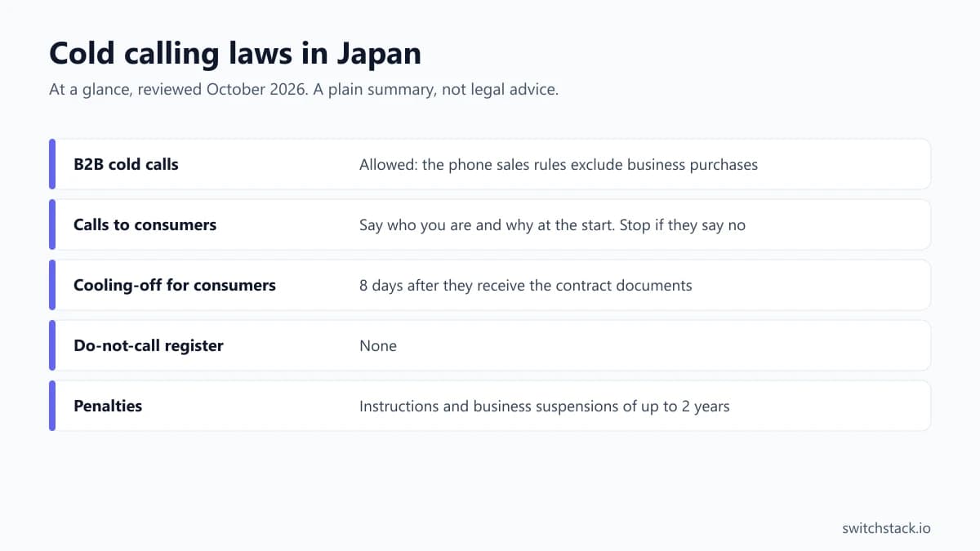Image resolution: width=980 pixels, height=551 pixels.
Task: Select the 'Cooling-off for consumers' label
Action: coord(175,285)
